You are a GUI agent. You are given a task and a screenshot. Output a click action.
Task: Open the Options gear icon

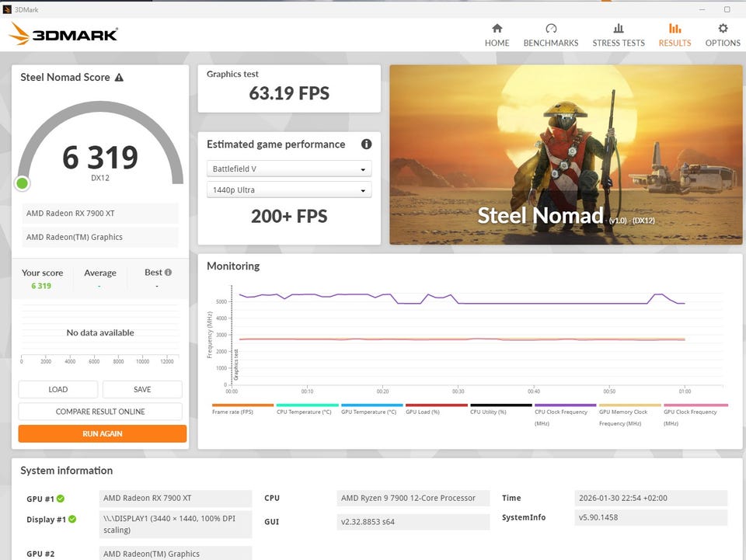click(723, 29)
